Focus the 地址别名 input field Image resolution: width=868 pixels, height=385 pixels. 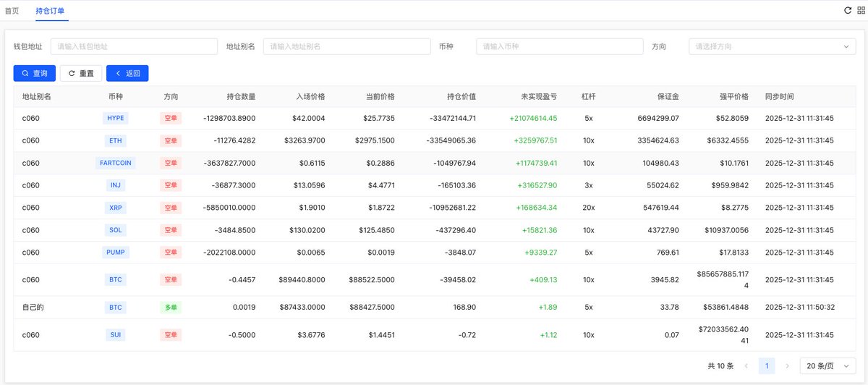tap(346, 46)
